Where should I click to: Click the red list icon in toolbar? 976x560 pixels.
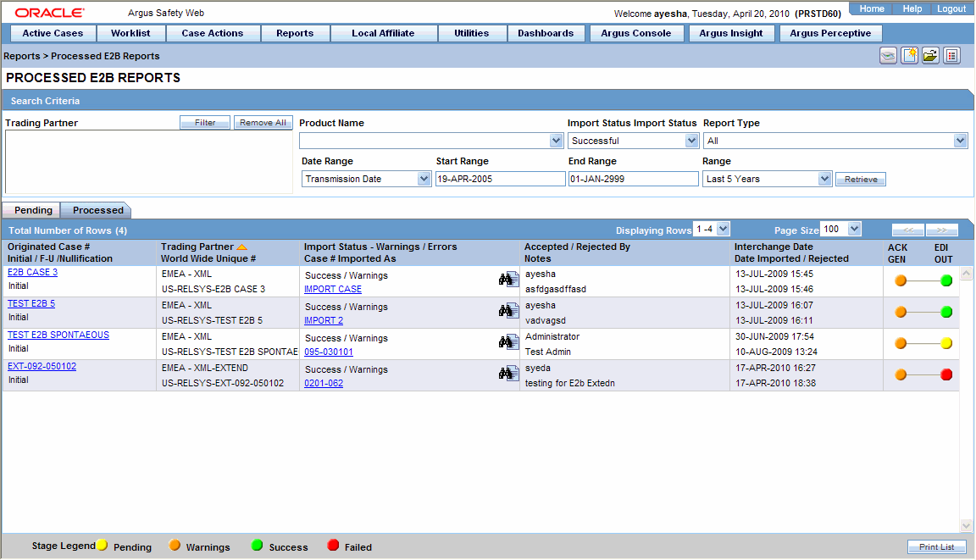951,56
